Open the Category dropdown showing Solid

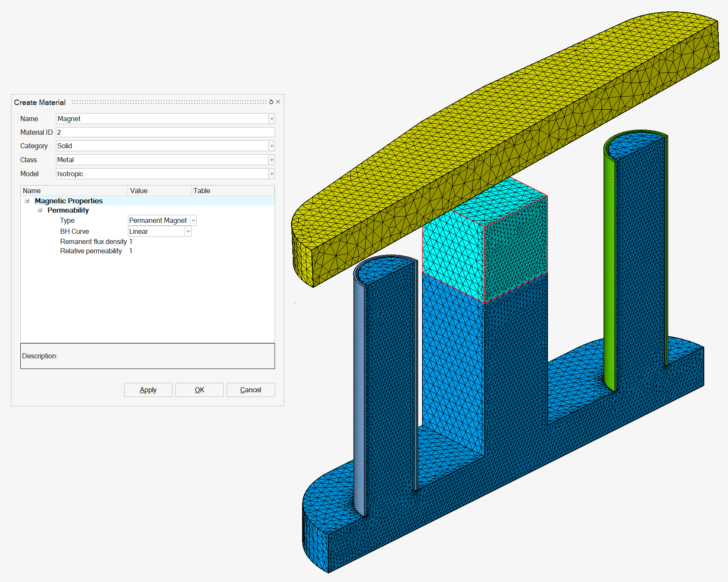click(272, 146)
